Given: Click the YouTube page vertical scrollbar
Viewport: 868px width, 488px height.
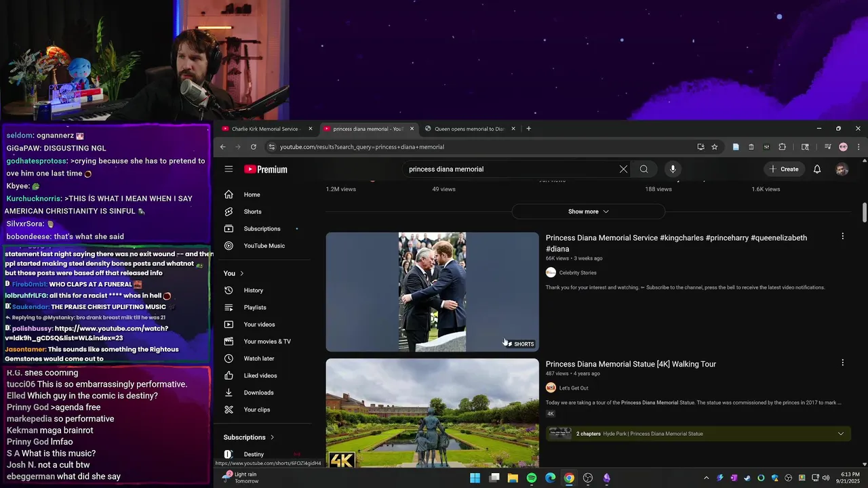Looking at the screenshot, I should (x=865, y=212).
